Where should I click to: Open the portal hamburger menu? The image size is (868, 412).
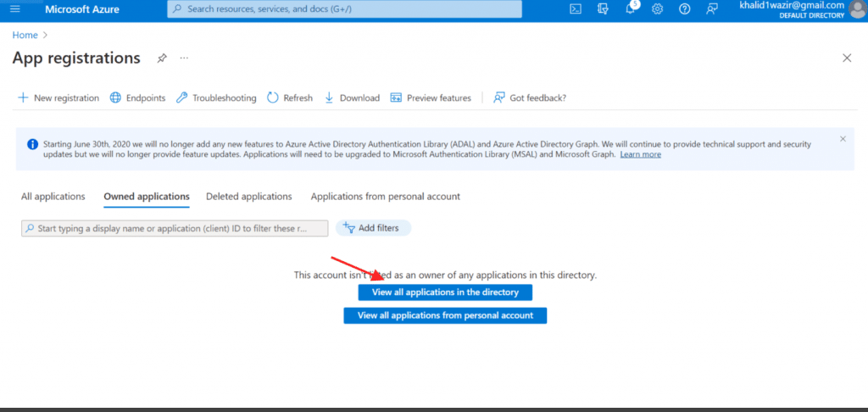[x=15, y=9]
